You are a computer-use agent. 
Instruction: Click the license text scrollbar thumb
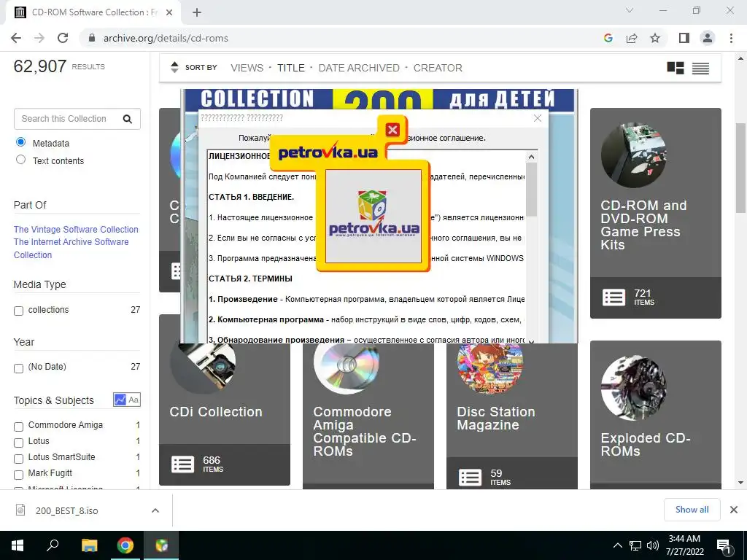tap(531, 190)
